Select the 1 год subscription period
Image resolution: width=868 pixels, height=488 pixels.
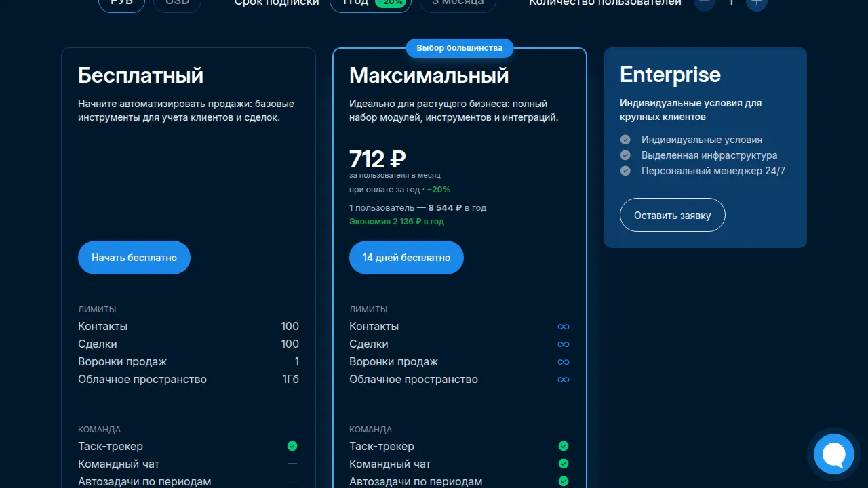(370, 3)
